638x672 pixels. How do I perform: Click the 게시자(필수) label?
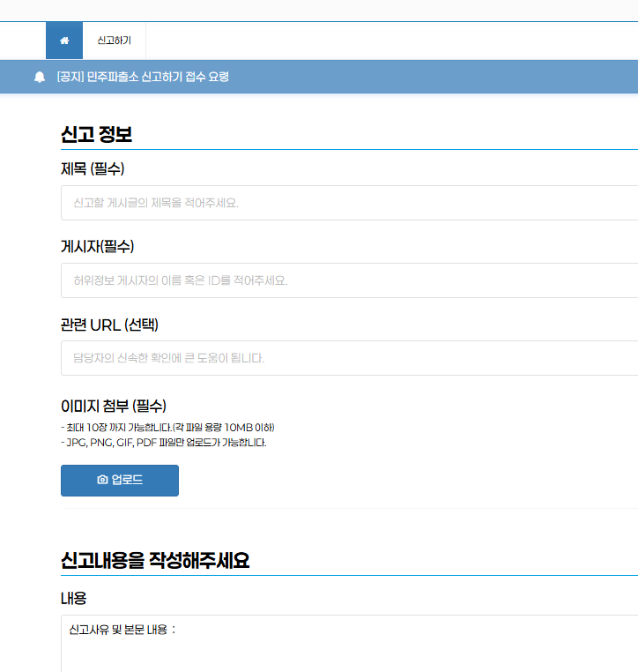[97, 246]
